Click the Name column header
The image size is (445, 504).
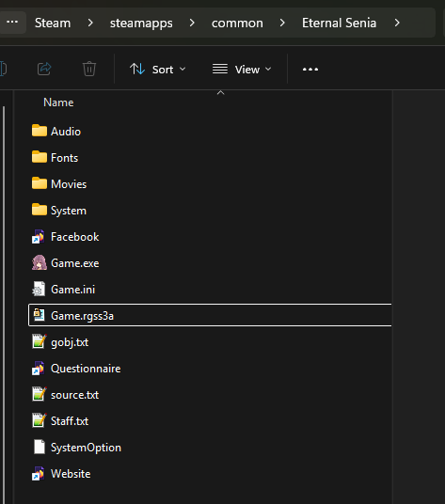pos(58,102)
